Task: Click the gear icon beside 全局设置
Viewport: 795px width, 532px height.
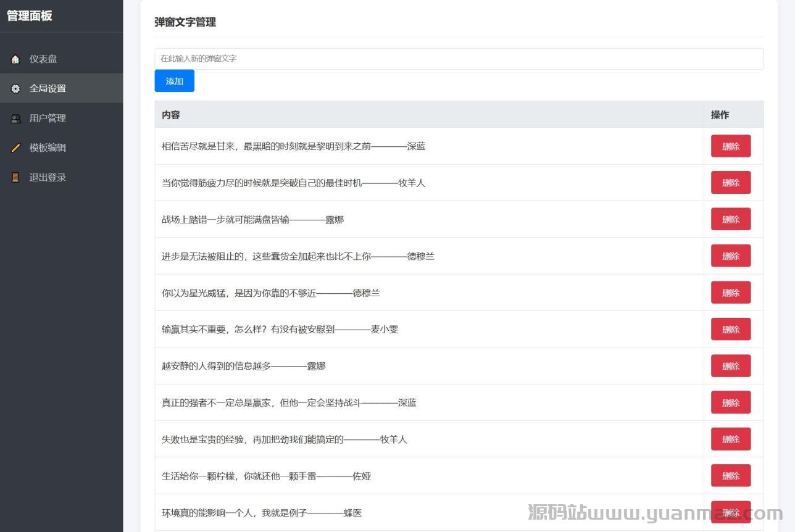Action: 15,89
